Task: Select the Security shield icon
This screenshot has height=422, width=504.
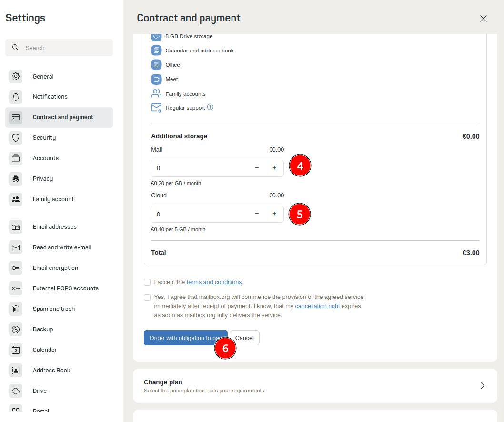Action: 16,137
